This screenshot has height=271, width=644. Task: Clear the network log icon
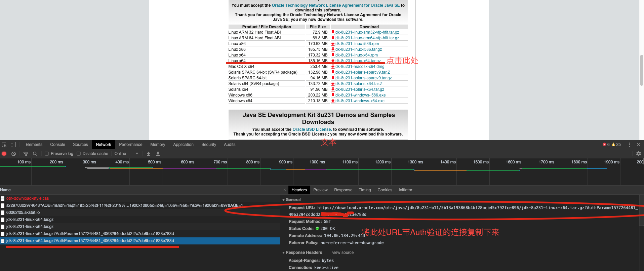coord(13,154)
